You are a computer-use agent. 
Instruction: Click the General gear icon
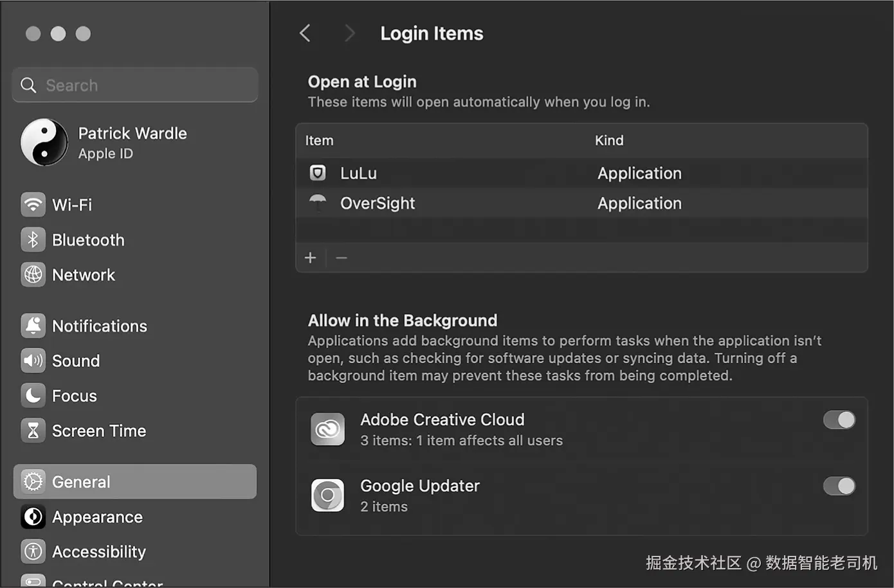click(33, 481)
